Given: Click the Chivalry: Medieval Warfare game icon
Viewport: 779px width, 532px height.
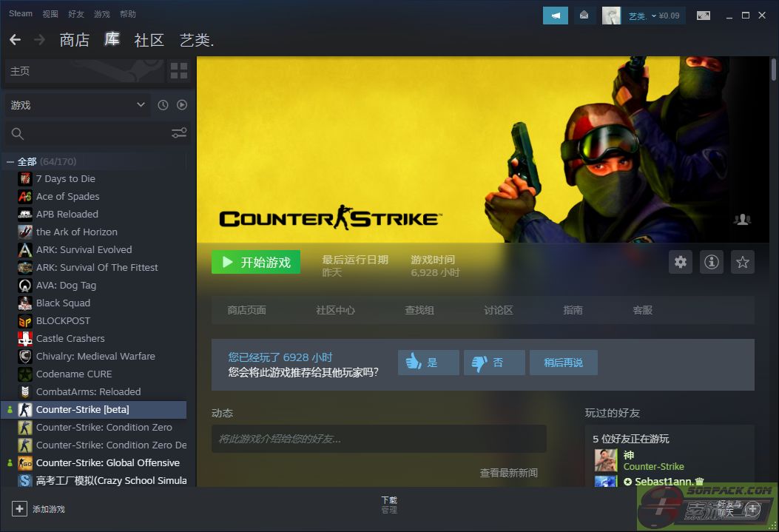Looking at the screenshot, I should point(25,356).
